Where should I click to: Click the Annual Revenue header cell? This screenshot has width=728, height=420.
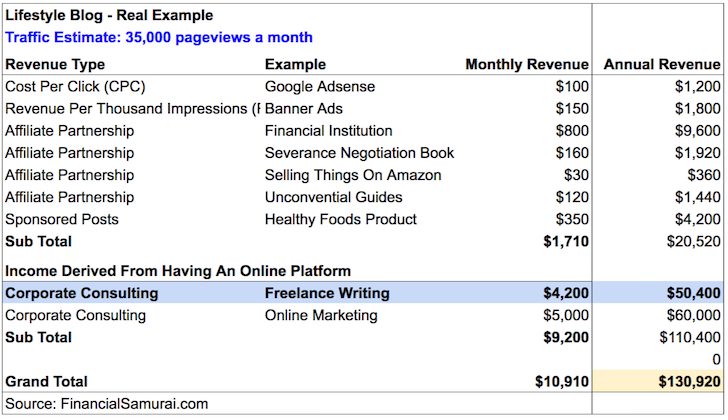click(x=661, y=65)
